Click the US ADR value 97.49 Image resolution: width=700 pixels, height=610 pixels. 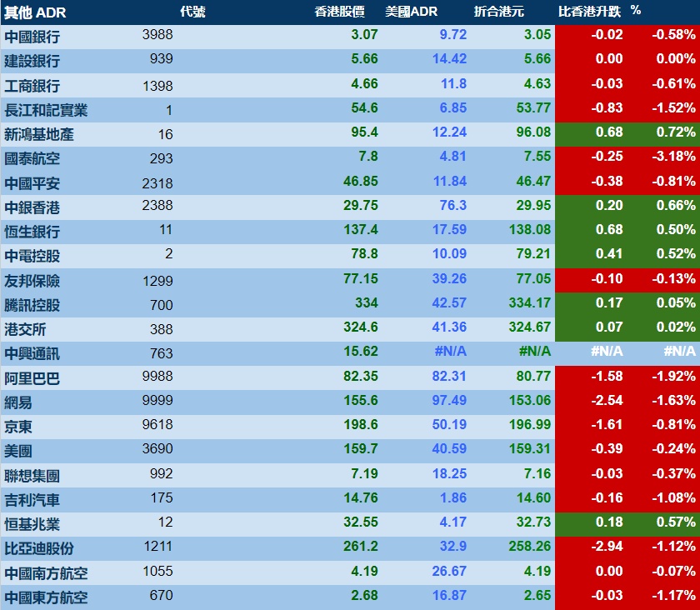[x=449, y=400]
